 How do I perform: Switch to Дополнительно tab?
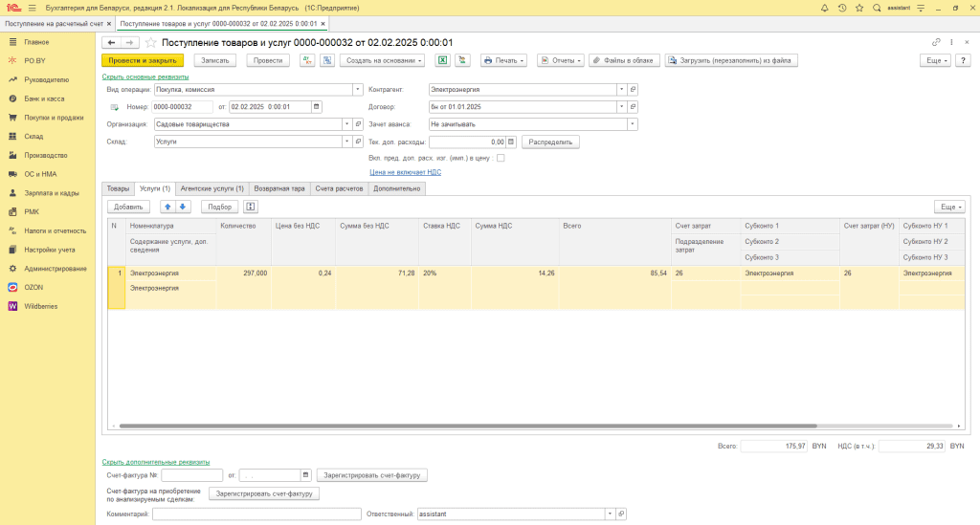(397, 188)
